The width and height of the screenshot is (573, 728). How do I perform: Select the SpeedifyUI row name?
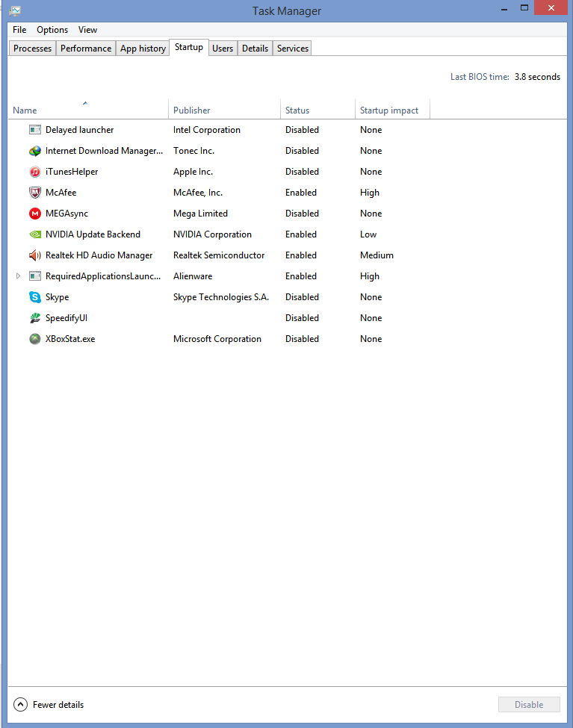click(66, 318)
